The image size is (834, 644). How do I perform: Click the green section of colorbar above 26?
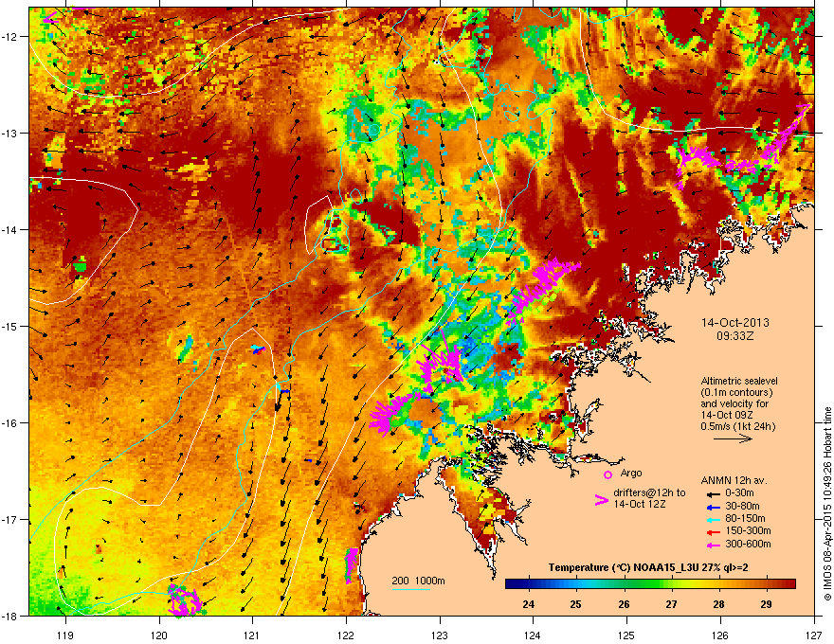[x=624, y=584]
